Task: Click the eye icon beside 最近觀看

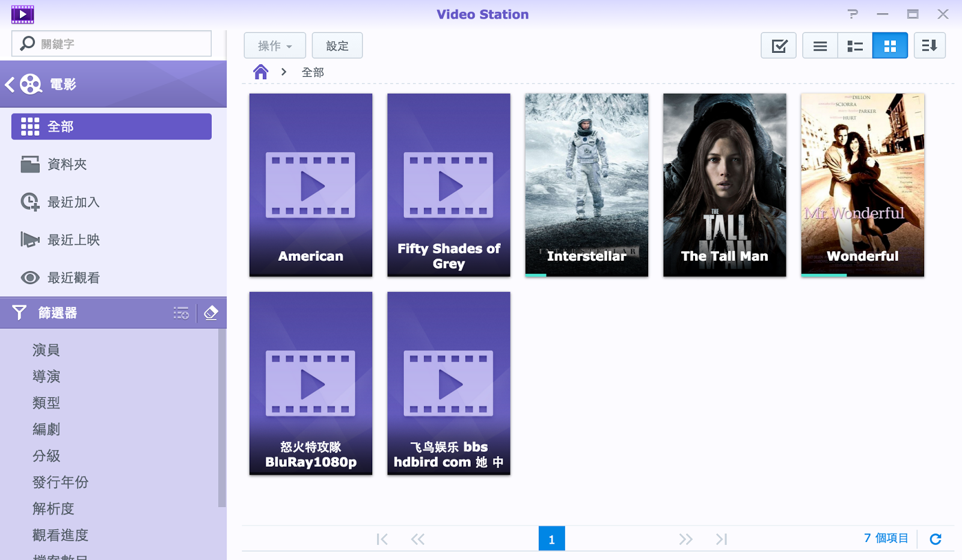Action: point(30,278)
